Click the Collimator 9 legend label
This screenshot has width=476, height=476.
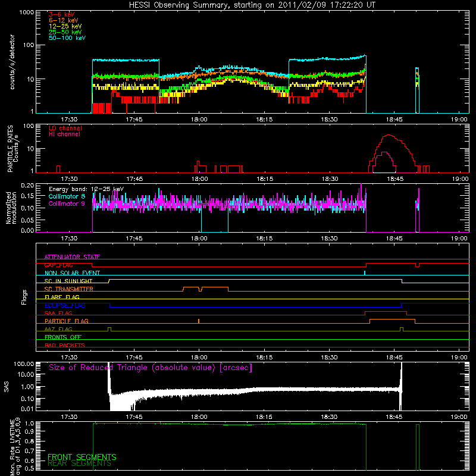coord(67,203)
